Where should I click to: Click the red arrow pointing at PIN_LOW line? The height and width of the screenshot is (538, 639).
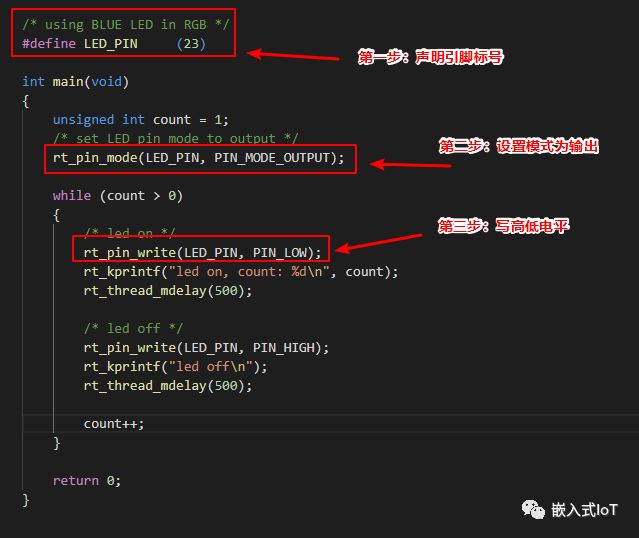(380, 243)
